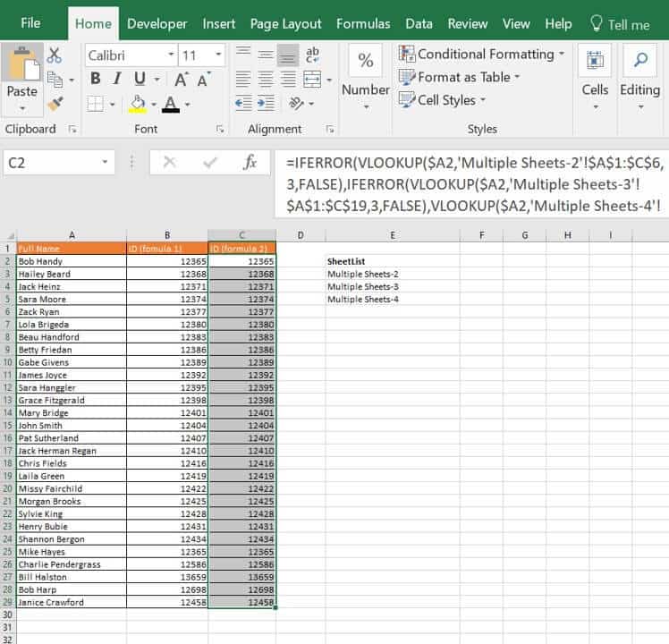Switch to the Formulas tab
Screen dimensions: 669x644
(362, 24)
